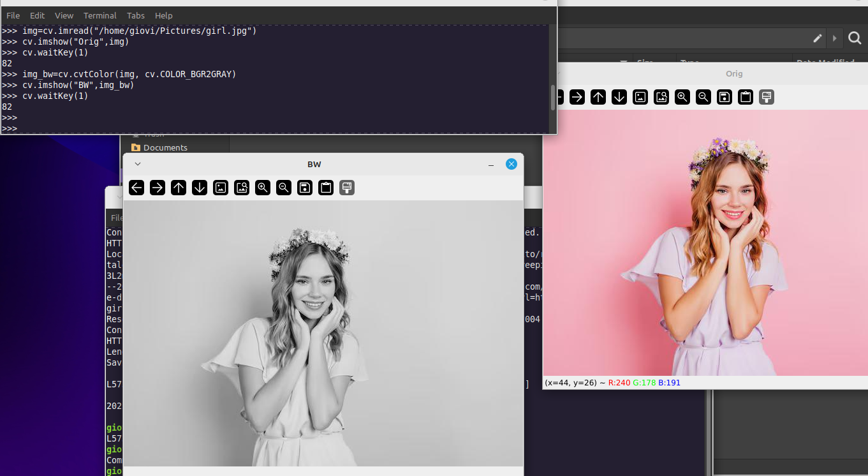868x476 pixels.
Task: Open display properties brush in BW window
Action: coord(347,188)
